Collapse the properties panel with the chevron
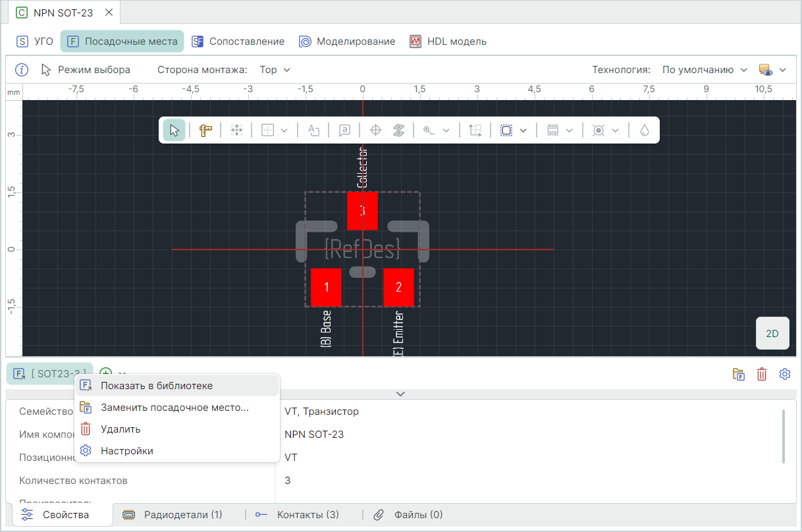 (x=400, y=394)
